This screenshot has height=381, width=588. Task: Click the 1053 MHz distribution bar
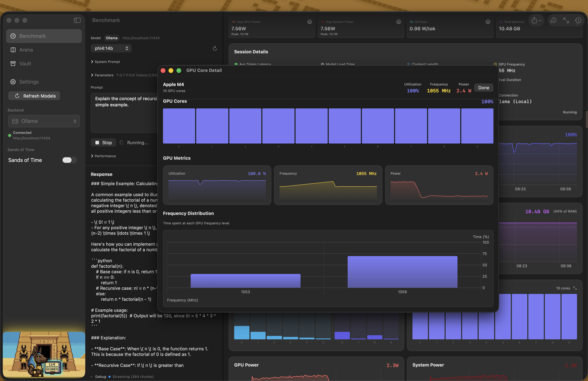(x=246, y=281)
